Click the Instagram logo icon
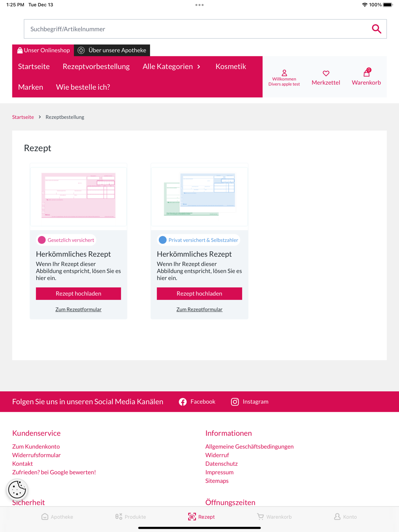The height and width of the screenshot is (532, 399). tap(235, 402)
